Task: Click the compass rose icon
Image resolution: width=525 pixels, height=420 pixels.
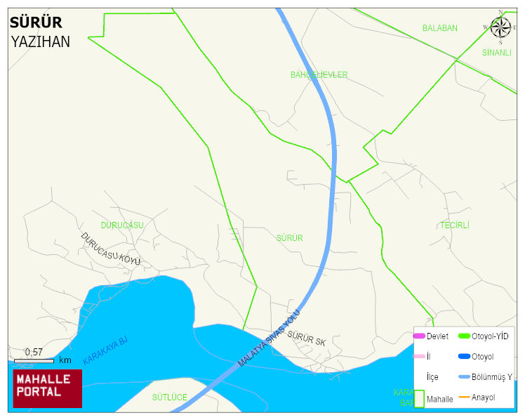Action: [500, 27]
